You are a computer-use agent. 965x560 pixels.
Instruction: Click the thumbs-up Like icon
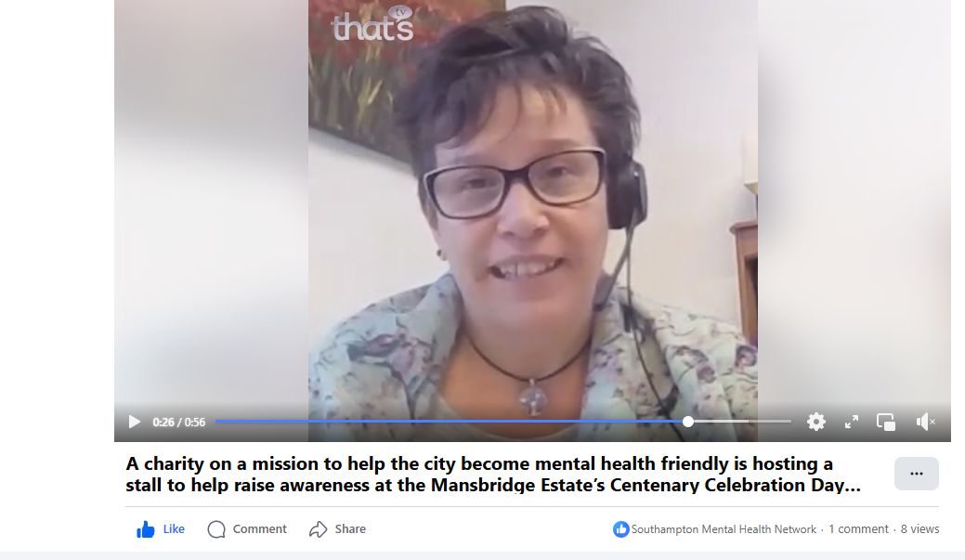(146, 529)
